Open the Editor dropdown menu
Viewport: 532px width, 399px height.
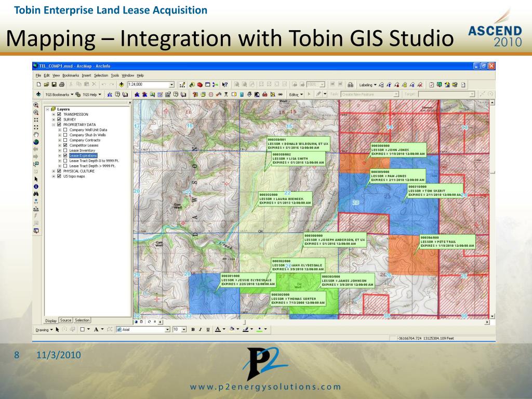click(296, 95)
